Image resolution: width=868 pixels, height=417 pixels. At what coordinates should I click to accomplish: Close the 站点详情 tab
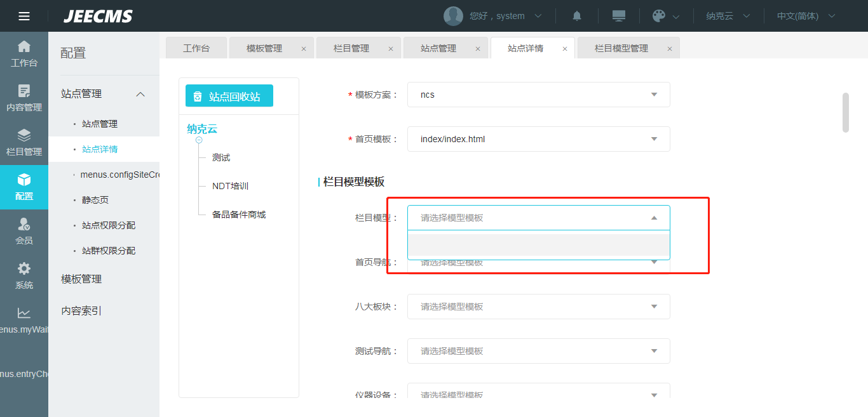pyautogui.click(x=564, y=49)
